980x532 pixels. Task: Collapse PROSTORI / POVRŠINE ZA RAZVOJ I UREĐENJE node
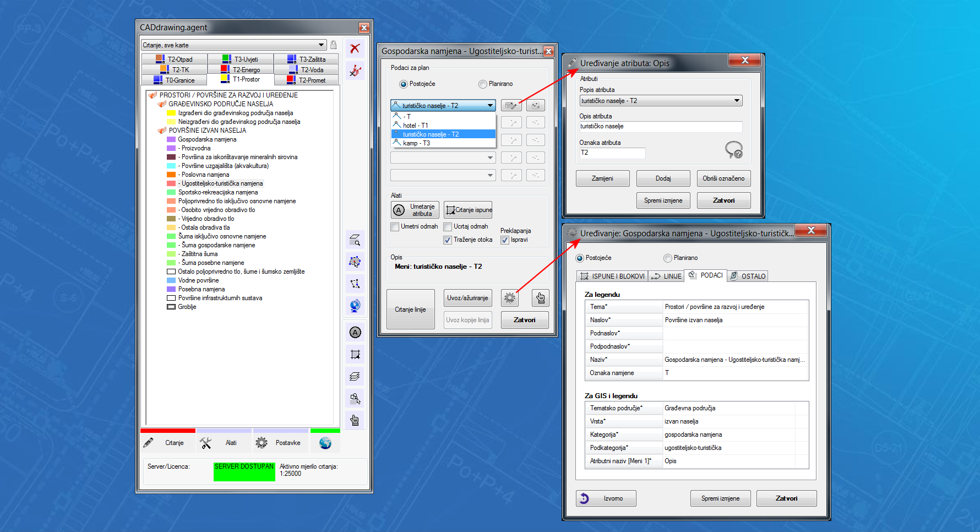tap(153, 95)
